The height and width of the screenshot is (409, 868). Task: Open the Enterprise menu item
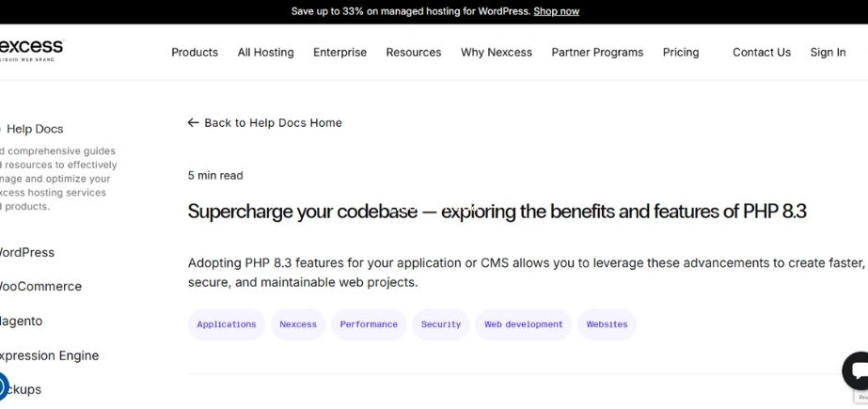tap(339, 53)
